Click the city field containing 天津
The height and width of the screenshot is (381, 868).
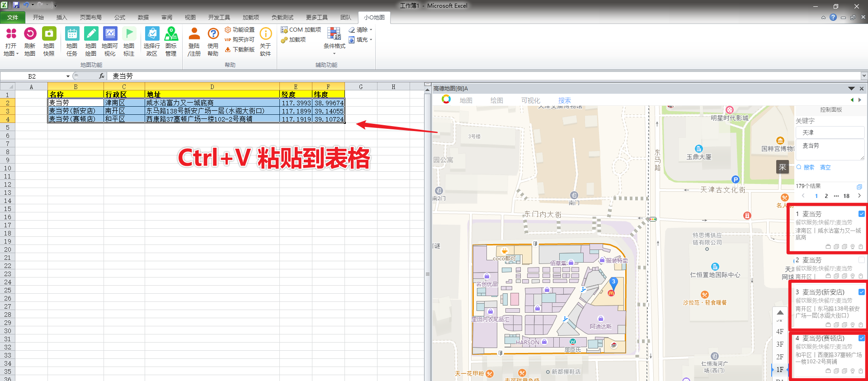[x=830, y=132]
